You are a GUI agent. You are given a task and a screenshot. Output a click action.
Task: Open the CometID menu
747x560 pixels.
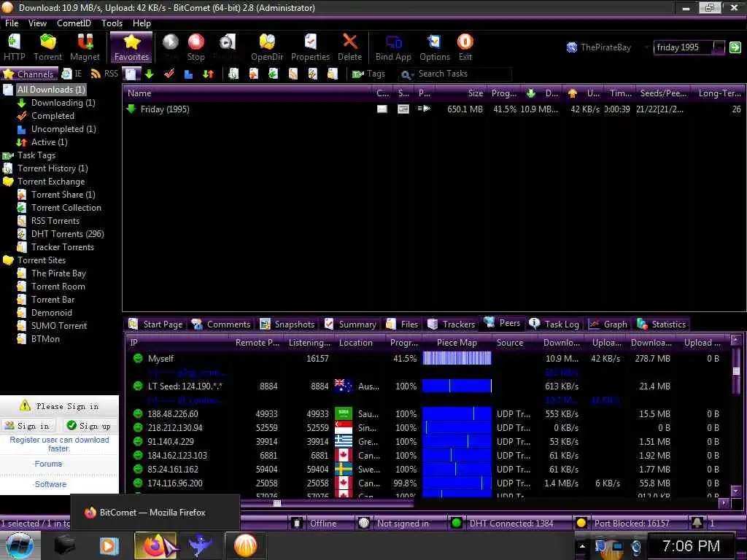pyautogui.click(x=74, y=23)
